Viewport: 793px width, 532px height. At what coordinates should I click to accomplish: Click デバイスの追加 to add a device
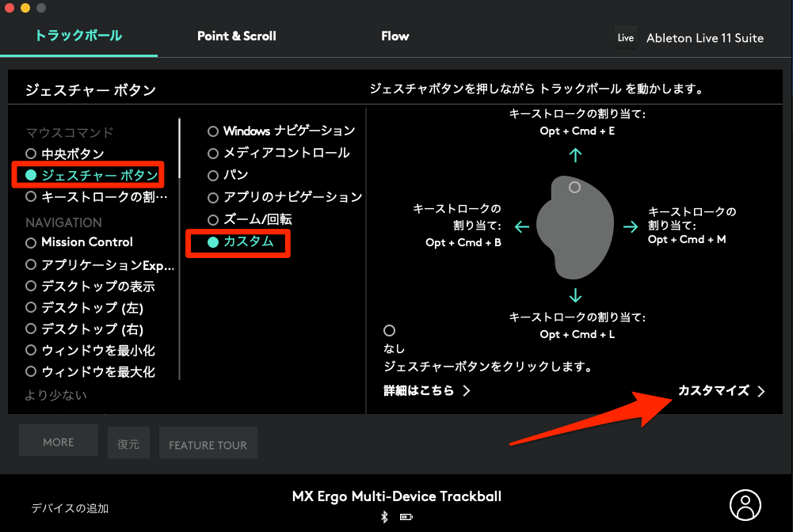click(x=70, y=508)
